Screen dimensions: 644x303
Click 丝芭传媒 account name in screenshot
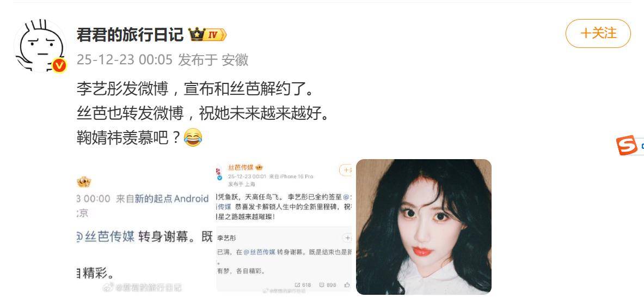(x=240, y=167)
